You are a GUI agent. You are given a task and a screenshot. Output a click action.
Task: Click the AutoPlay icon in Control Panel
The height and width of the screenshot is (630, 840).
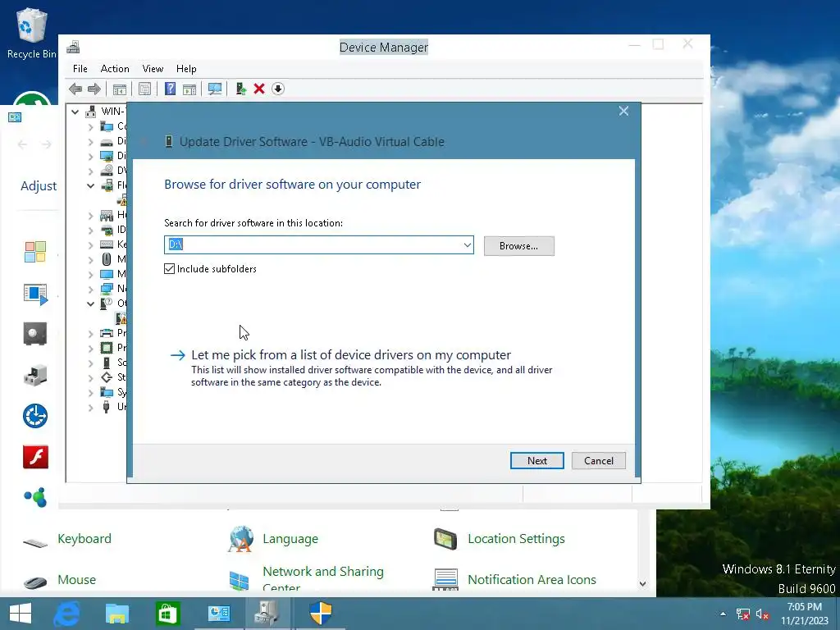click(35, 294)
